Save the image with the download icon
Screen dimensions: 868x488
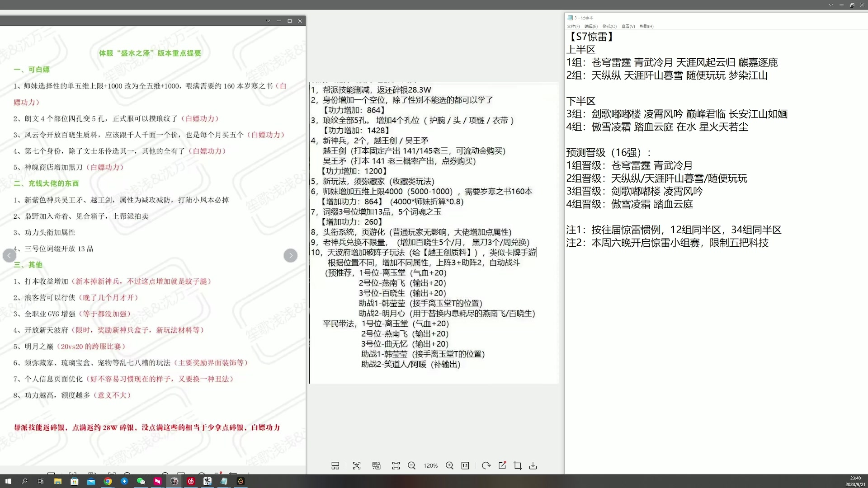point(533,465)
